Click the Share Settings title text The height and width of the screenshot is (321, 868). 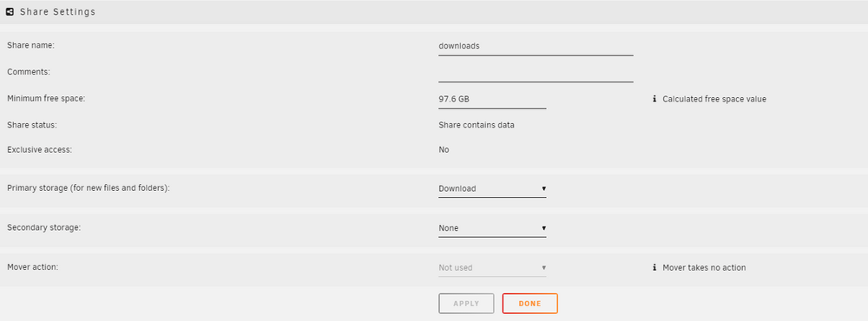(57, 11)
